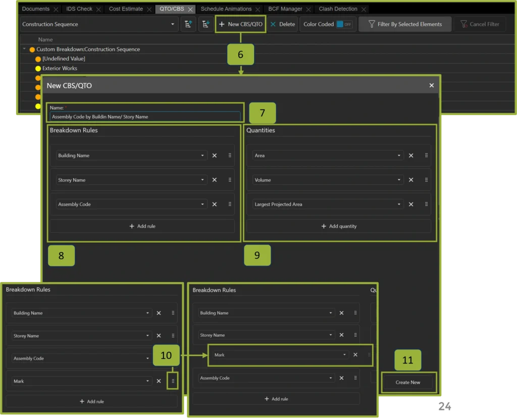Remove the Area quantity with its X

[x=411, y=155]
